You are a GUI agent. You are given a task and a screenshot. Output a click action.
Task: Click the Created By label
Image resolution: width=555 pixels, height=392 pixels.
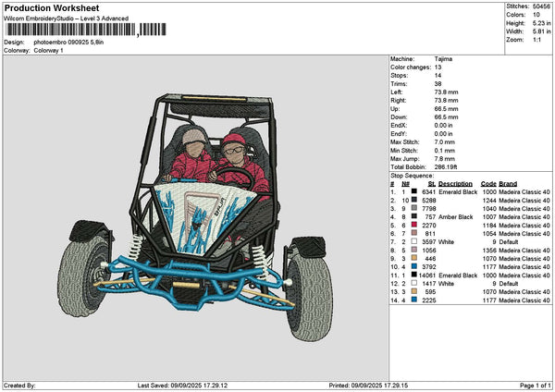click(x=19, y=386)
